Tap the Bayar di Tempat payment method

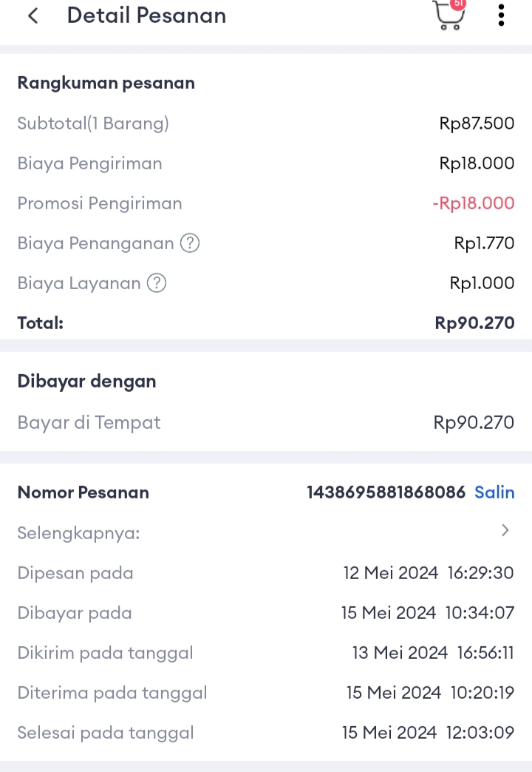pyautogui.click(x=89, y=423)
